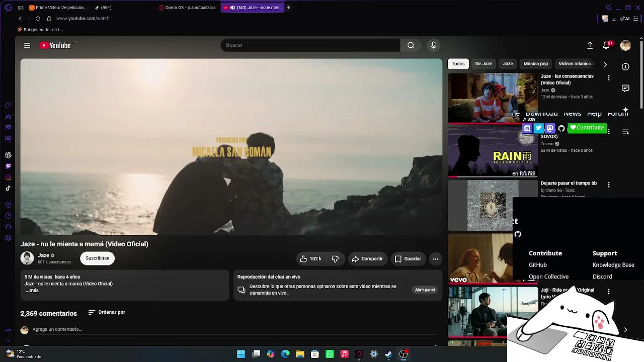Open the weather widget showing 10°C
The height and width of the screenshot is (362, 644).
23,354
